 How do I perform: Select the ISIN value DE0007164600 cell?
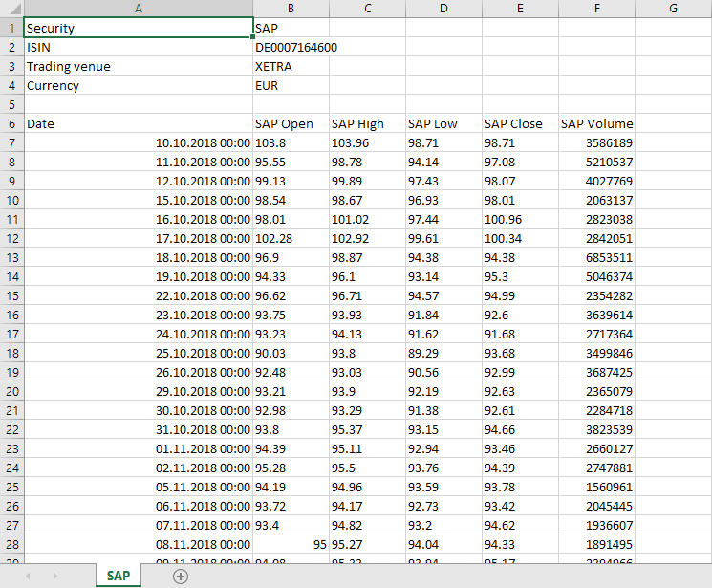[x=291, y=47]
